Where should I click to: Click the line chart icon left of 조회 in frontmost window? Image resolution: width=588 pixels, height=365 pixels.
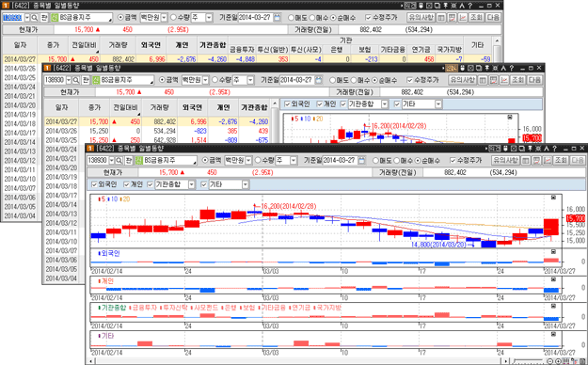(548, 161)
